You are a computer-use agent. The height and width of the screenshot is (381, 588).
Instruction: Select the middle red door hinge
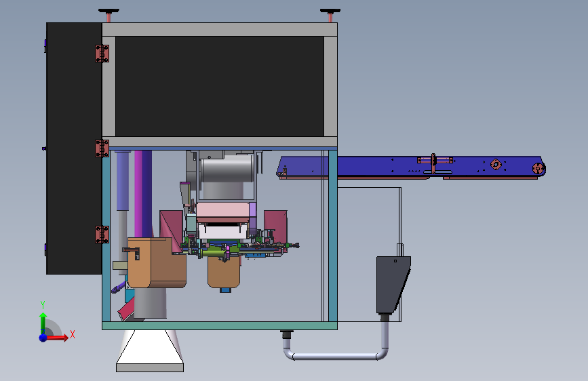pos(102,148)
